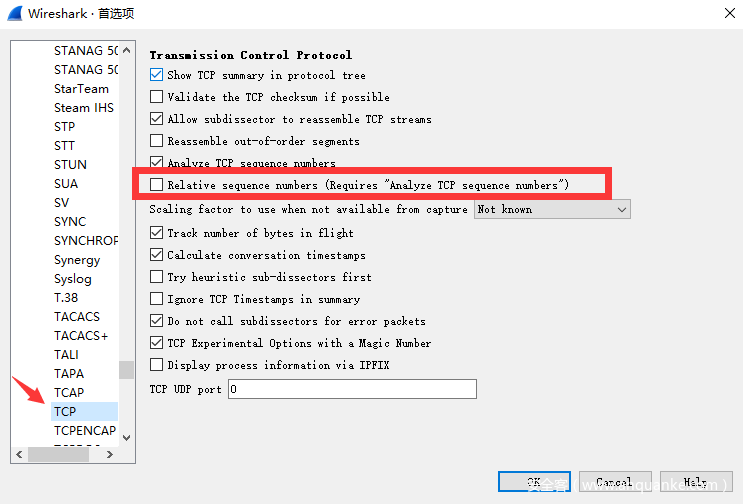Enable Display process information via IPFIX
Viewport: 743px width, 504px height.
coord(156,365)
